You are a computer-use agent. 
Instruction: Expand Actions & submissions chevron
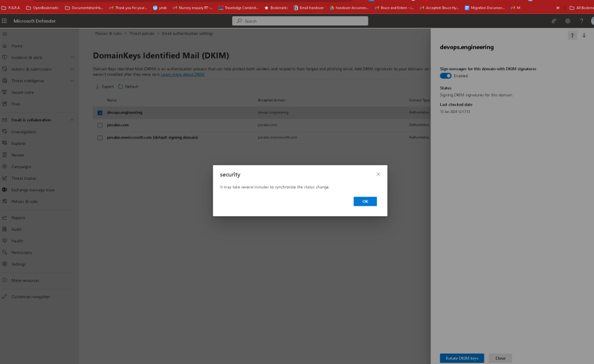pyautogui.click(x=72, y=69)
